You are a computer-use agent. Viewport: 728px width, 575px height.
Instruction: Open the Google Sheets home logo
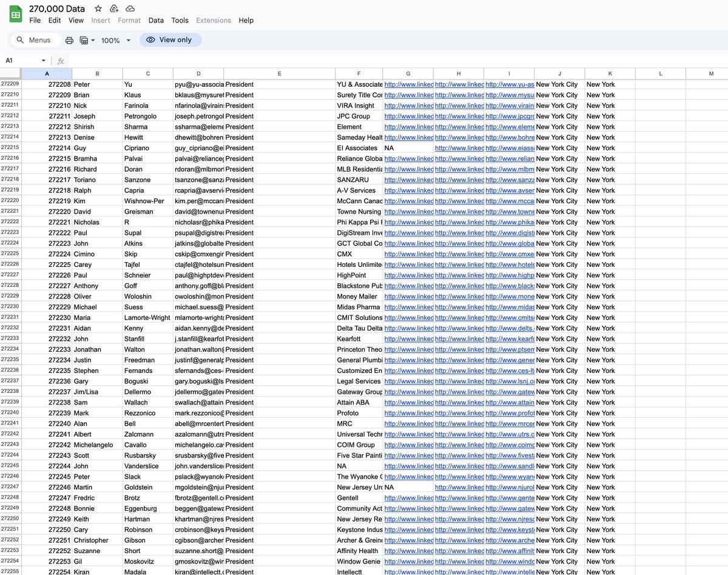click(x=16, y=13)
